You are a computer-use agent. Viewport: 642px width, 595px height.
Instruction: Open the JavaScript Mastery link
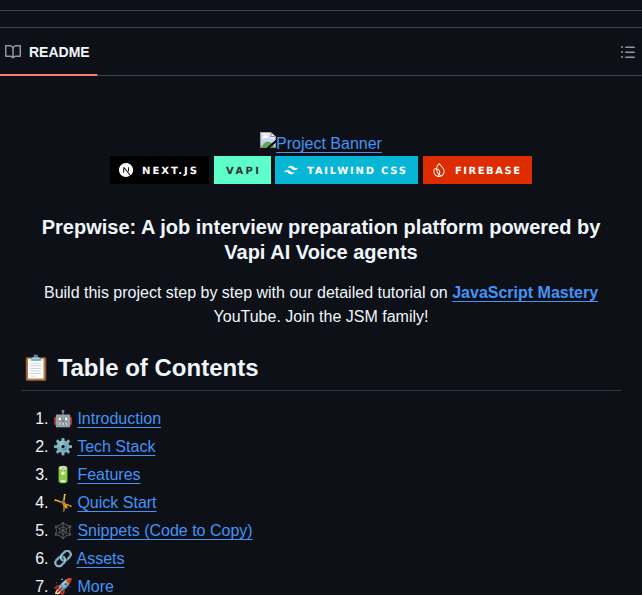pos(525,292)
